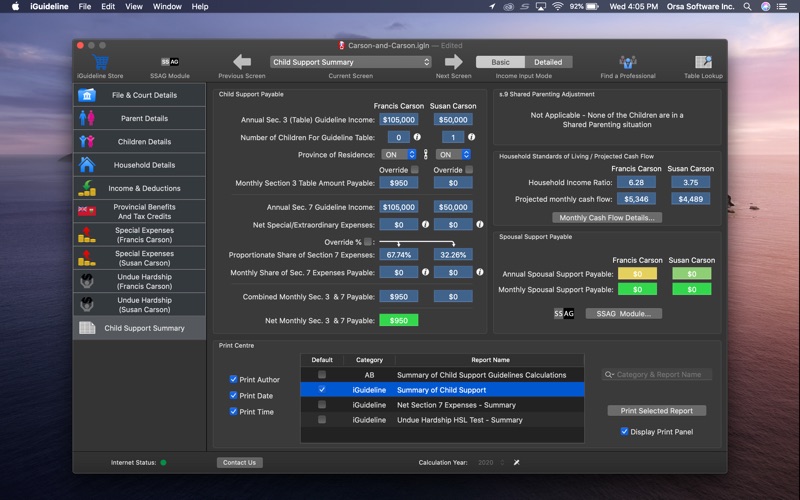
Task: Enable the Override % checkbox
Action: (368, 242)
